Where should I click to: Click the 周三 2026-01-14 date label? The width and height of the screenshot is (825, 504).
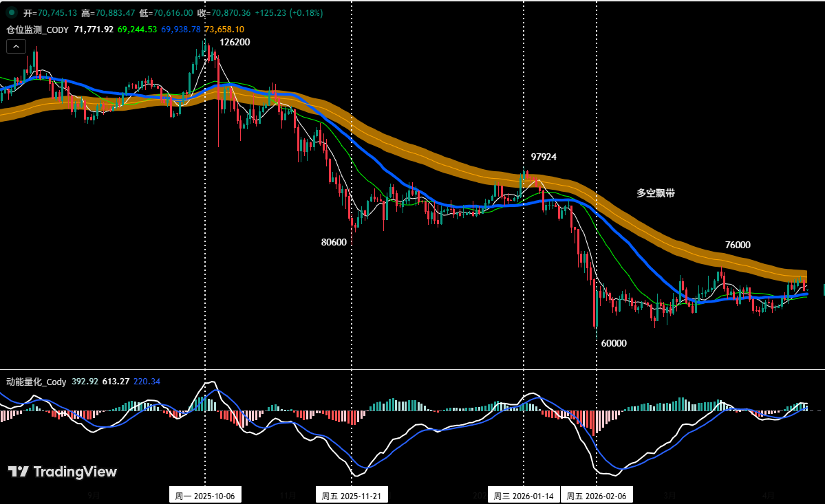pyautogui.click(x=524, y=494)
